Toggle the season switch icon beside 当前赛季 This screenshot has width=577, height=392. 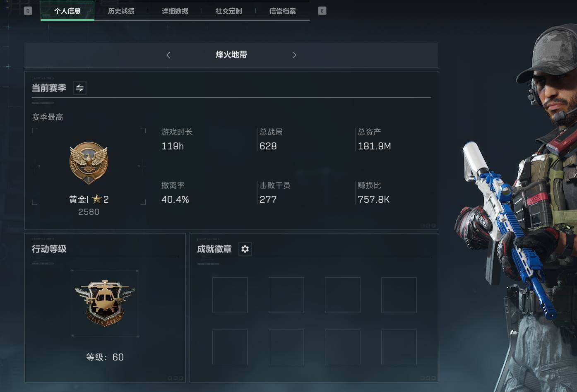click(x=79, y=88)
